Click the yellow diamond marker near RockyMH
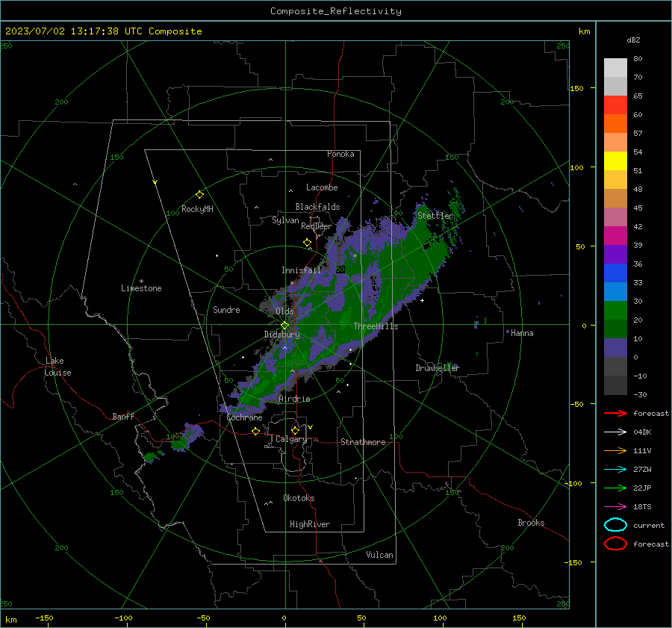672x628 pixels. [199, 195]
